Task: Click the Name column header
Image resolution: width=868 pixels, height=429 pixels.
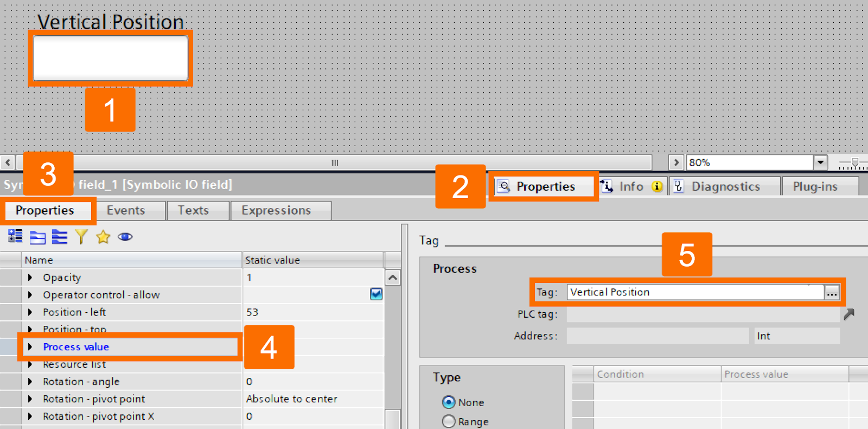Action: click(131, 260)
